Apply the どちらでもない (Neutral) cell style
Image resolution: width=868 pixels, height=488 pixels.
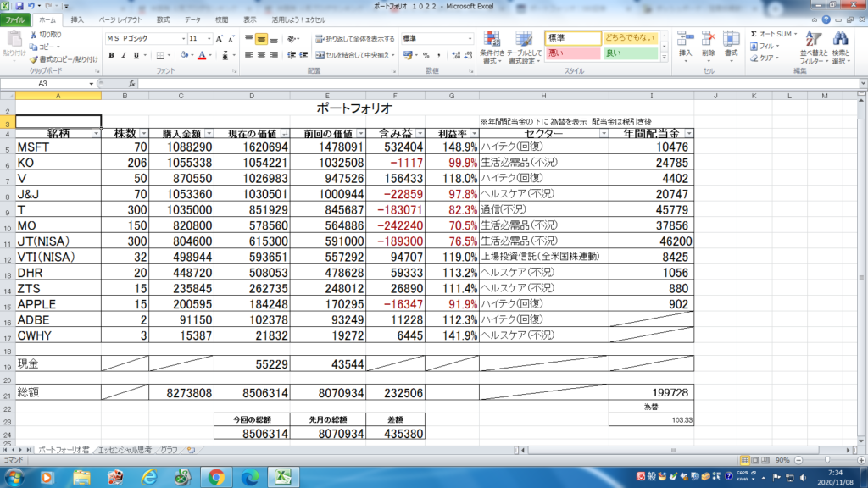coord(631,37)
